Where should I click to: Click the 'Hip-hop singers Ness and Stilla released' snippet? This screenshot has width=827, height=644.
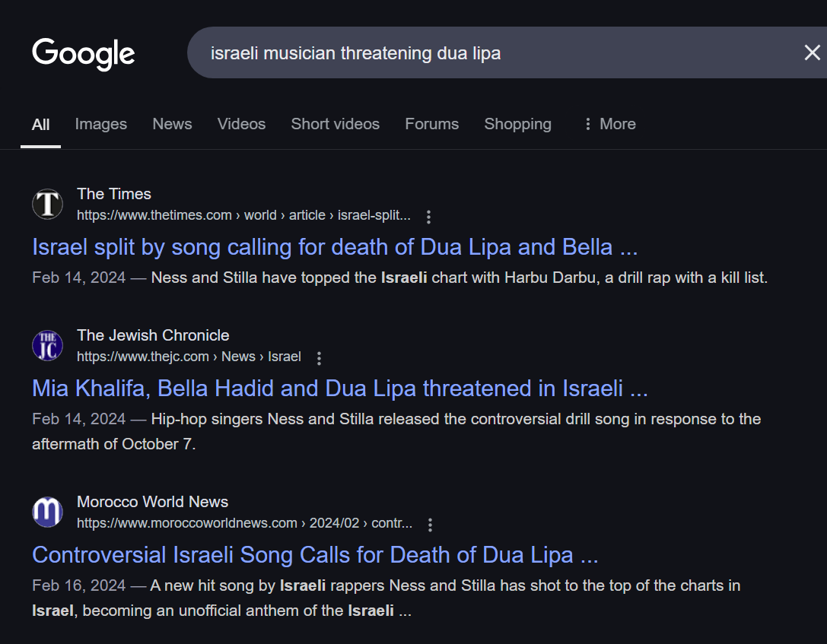click(x=396, y=432)
